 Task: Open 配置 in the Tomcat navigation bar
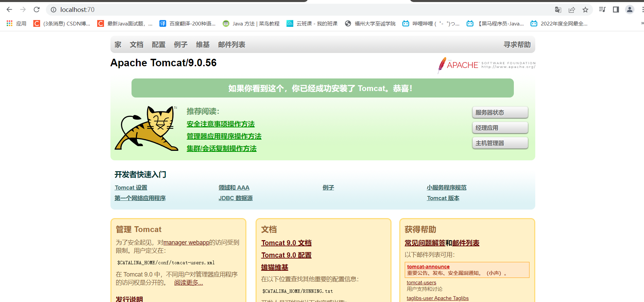[159, 45]
